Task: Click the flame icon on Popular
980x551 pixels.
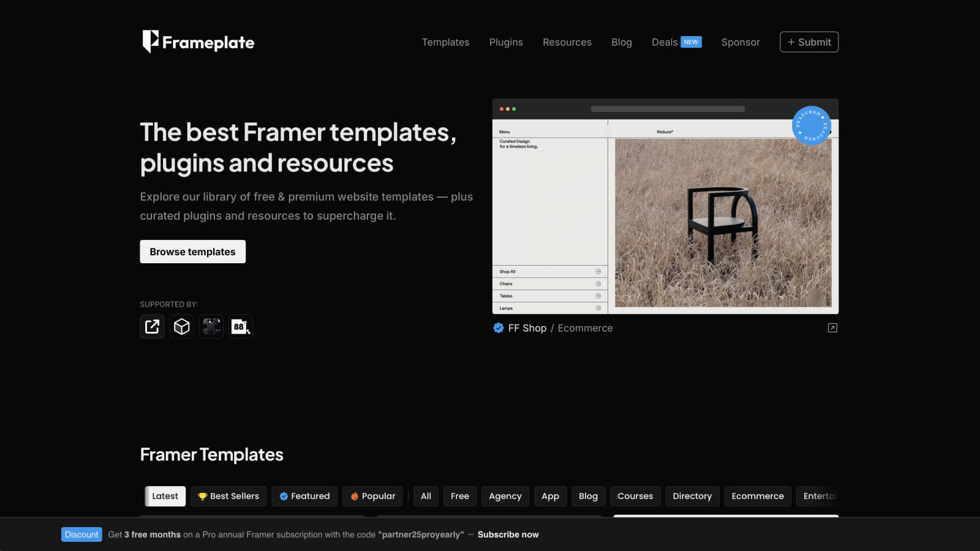Action: pyautogui.click(x=354, y=497)
